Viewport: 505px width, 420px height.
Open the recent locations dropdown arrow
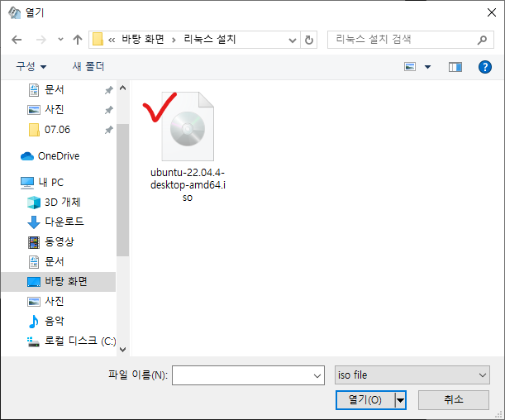(x=60, y=40)
